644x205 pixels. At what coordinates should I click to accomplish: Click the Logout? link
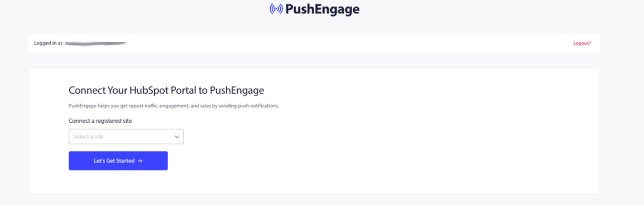pyautogui.click(x=582, y=43)
